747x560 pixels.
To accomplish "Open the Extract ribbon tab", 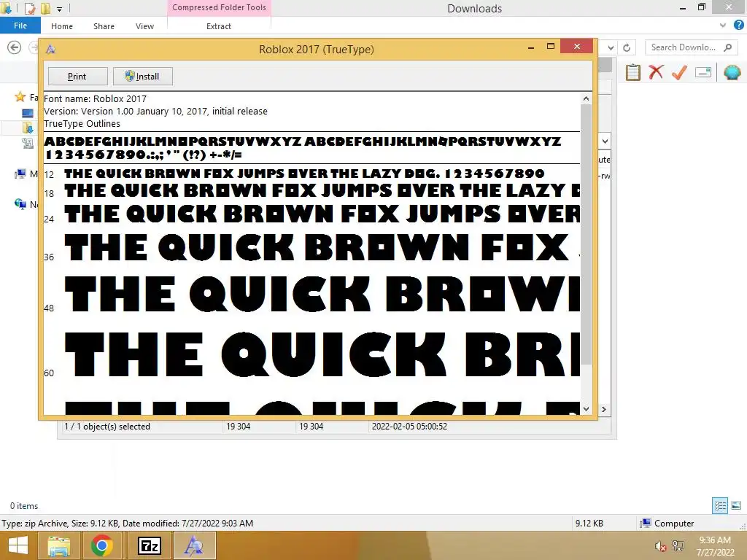I will pos(219,26).
